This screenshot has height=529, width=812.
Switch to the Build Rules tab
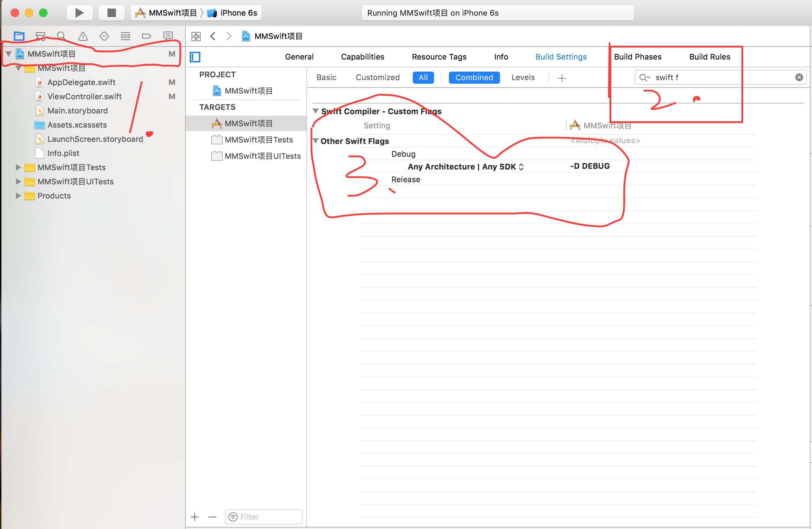point(710,57)
